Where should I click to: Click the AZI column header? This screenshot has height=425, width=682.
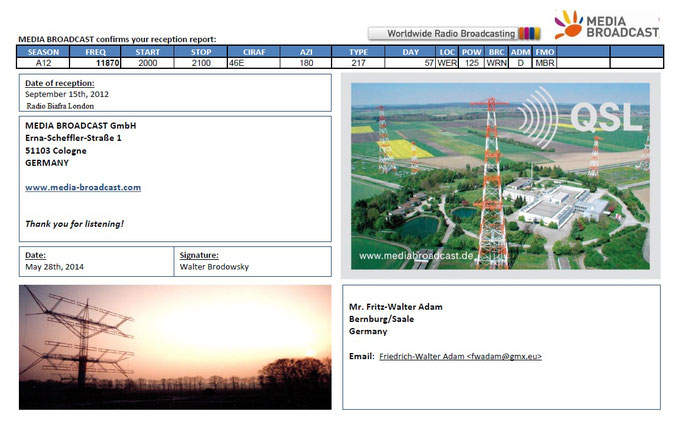(x=306, y=52)
